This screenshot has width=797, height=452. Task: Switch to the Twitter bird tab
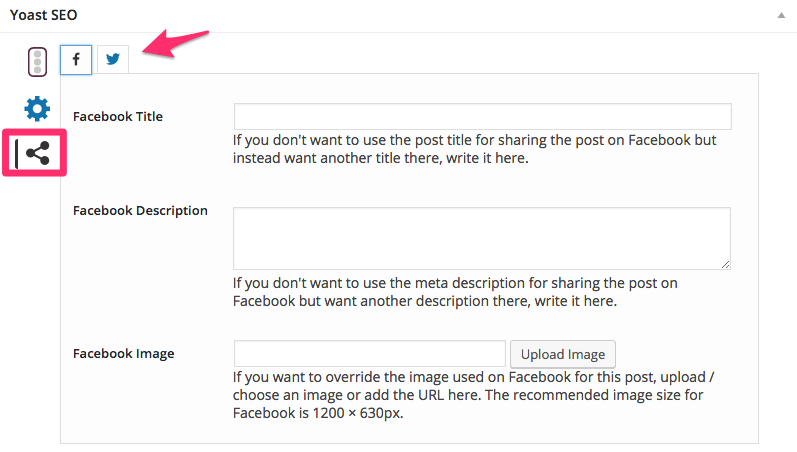(113, 59)
